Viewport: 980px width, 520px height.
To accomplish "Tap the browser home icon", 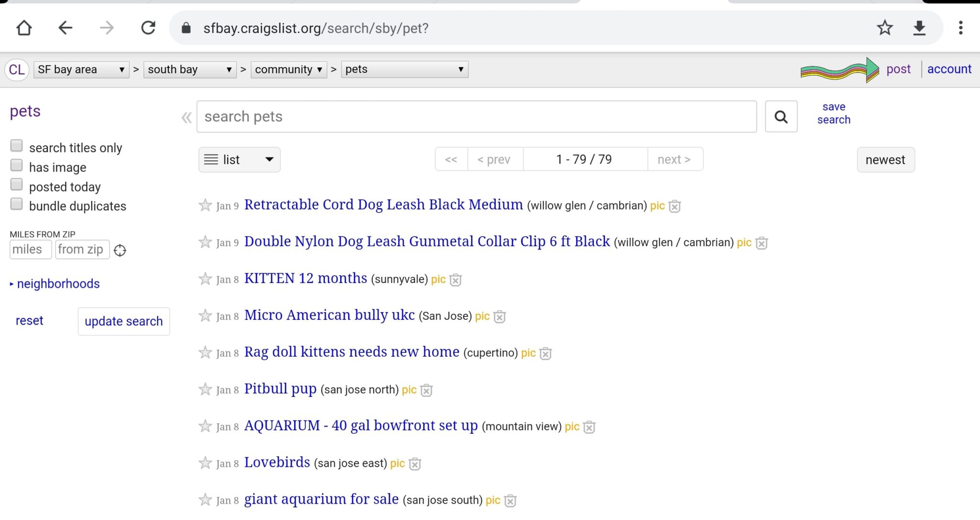I will (24, 28).
